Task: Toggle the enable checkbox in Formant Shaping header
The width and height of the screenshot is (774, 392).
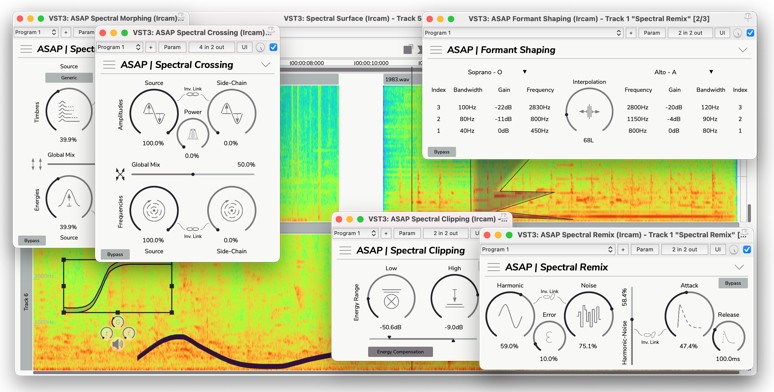Action: pos(750,33)
